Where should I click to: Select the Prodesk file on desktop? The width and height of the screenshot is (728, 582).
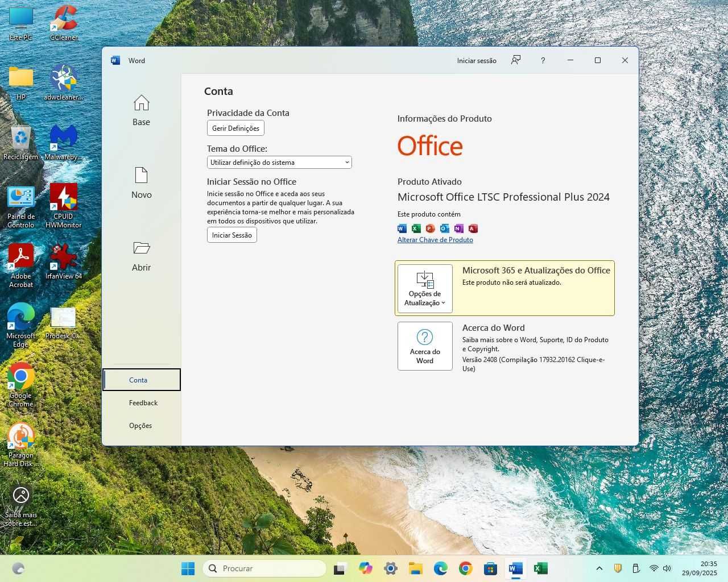point(64,323)
